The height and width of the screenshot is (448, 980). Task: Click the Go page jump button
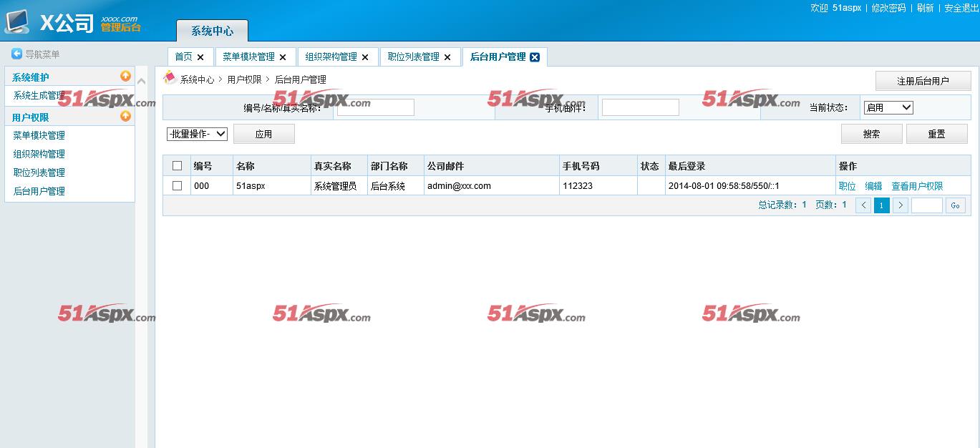(955, 205)
